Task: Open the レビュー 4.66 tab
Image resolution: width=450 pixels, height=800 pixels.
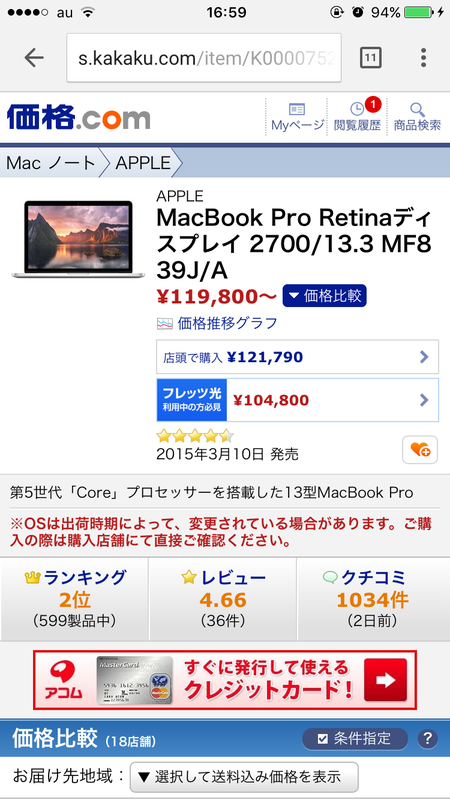Action: [x=223, y=599]
